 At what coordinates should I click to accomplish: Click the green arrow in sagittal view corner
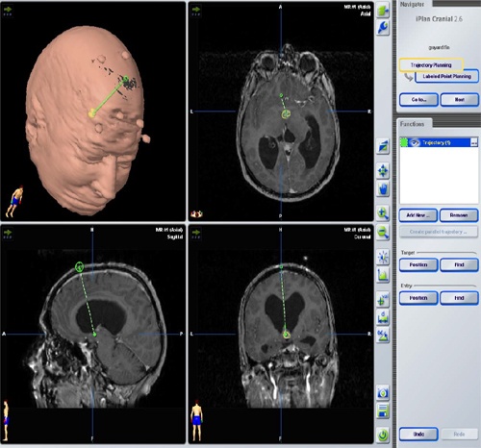click(x=8, y=234)
